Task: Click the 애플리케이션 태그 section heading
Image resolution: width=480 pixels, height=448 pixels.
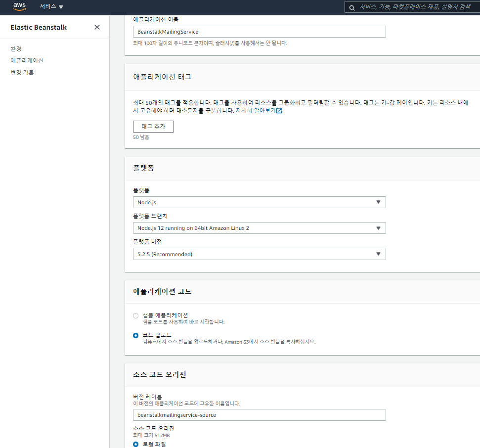Action: [162, 77]
